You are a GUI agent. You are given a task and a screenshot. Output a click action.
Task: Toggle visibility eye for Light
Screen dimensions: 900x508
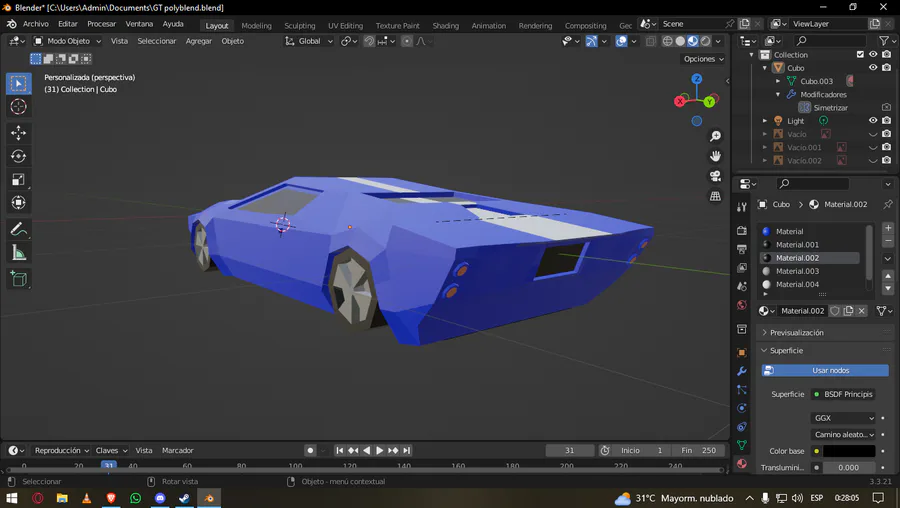(873, 121)
